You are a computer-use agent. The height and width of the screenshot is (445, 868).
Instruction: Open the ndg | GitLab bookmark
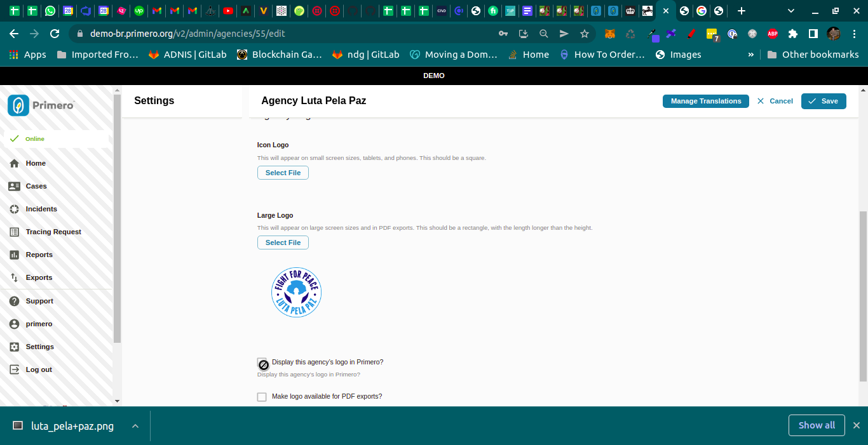pyautogui.click(x=366, y=55)
